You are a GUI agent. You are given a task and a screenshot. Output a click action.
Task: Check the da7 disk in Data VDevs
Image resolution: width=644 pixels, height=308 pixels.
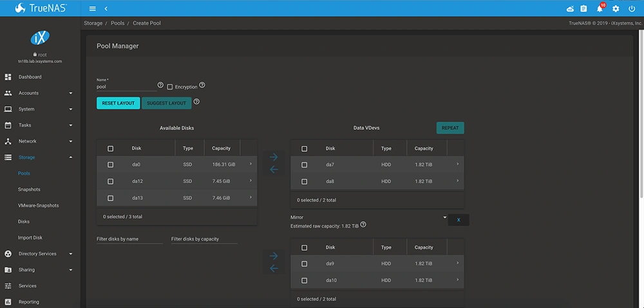305,165
